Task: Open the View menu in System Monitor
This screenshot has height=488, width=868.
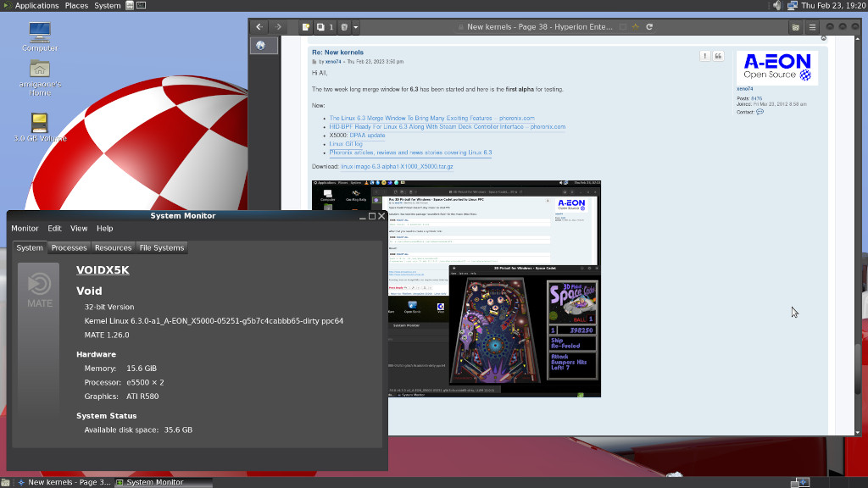Action: pos(79,229)
